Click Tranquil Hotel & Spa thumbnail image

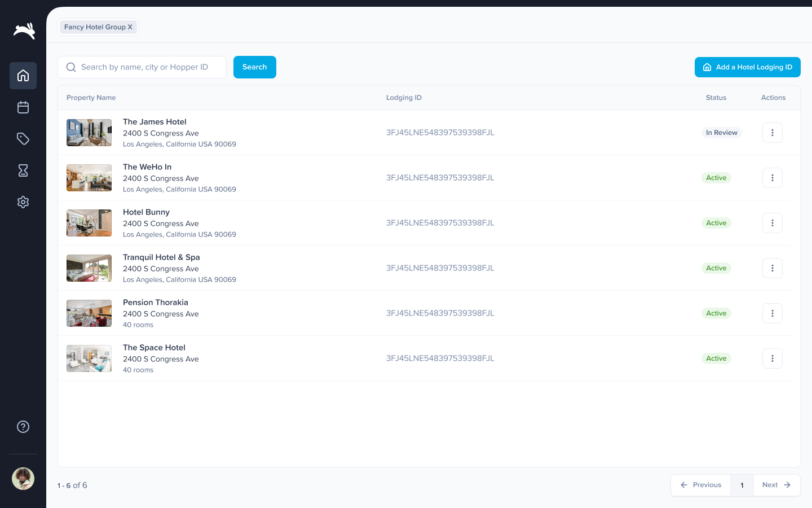click(89, 268)
